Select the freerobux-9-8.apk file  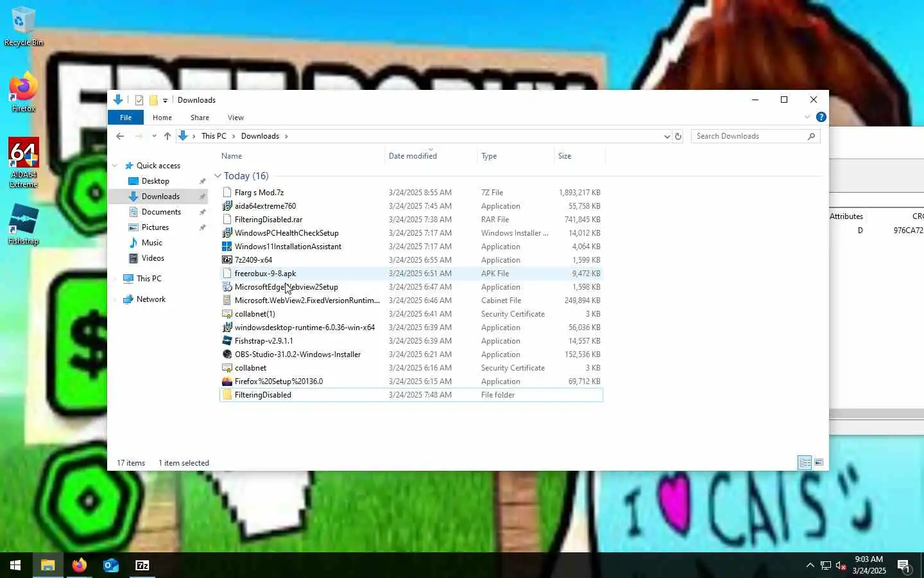click(x=411, y=274)
